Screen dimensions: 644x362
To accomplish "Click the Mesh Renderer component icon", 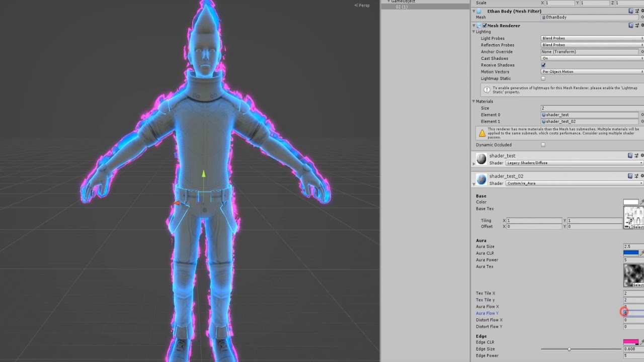I will click(x=479, y=25).
